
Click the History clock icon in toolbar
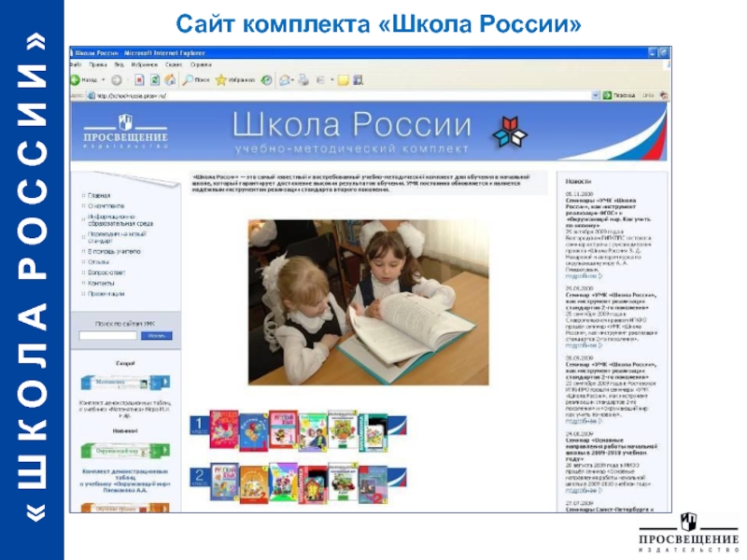tap(267, 80)
